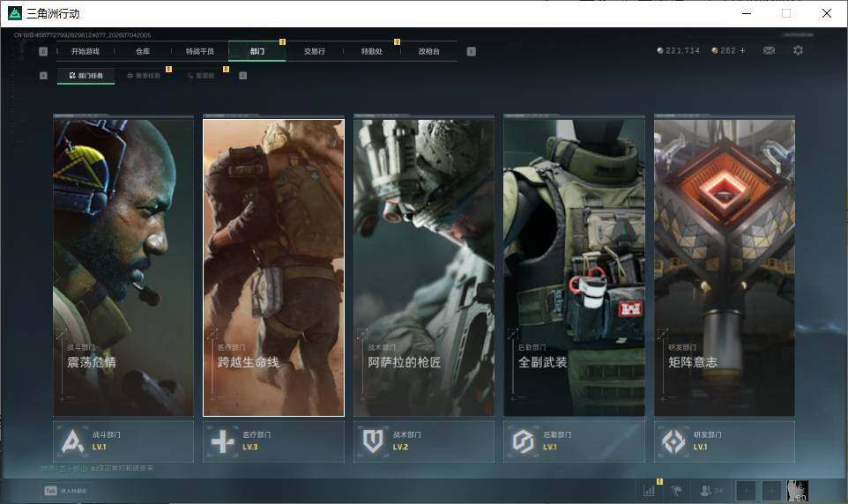Click the 震荡危情 title text

(x=92, y=362)
